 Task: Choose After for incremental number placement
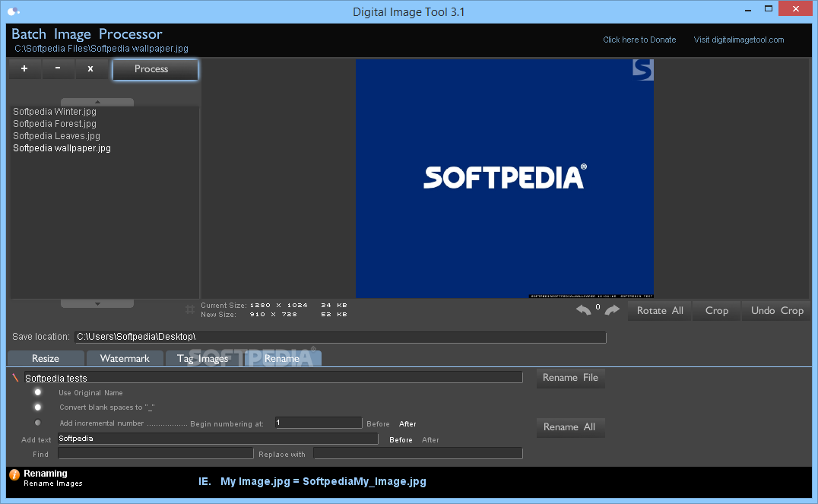tap(407, 424)
